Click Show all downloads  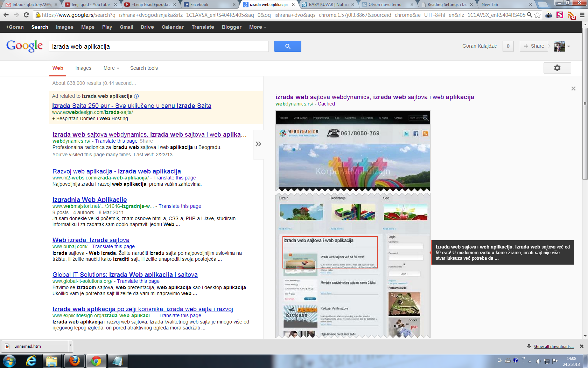(553, 347)
